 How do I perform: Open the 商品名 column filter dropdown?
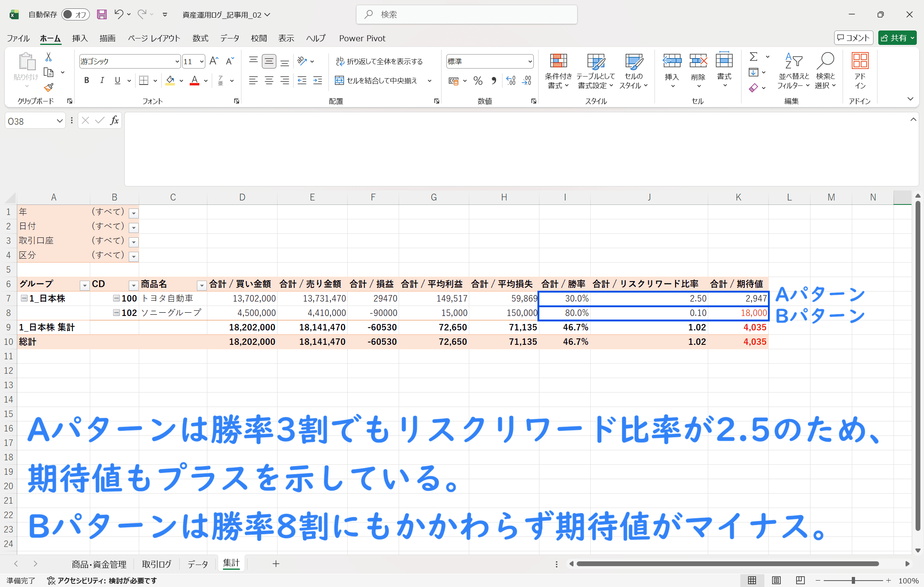tap(202, 285)
